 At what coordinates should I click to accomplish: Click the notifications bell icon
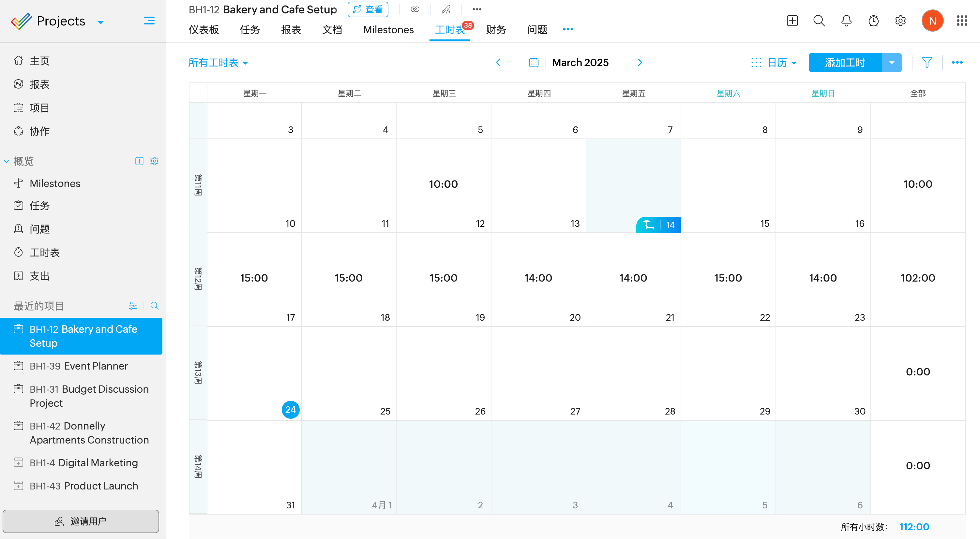point(846,21)
